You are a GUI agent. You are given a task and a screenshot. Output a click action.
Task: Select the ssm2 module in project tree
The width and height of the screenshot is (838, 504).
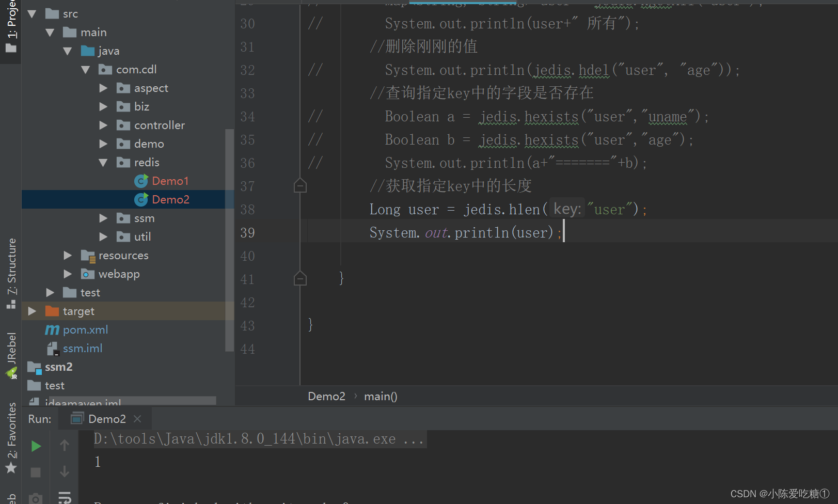point(58,367)
